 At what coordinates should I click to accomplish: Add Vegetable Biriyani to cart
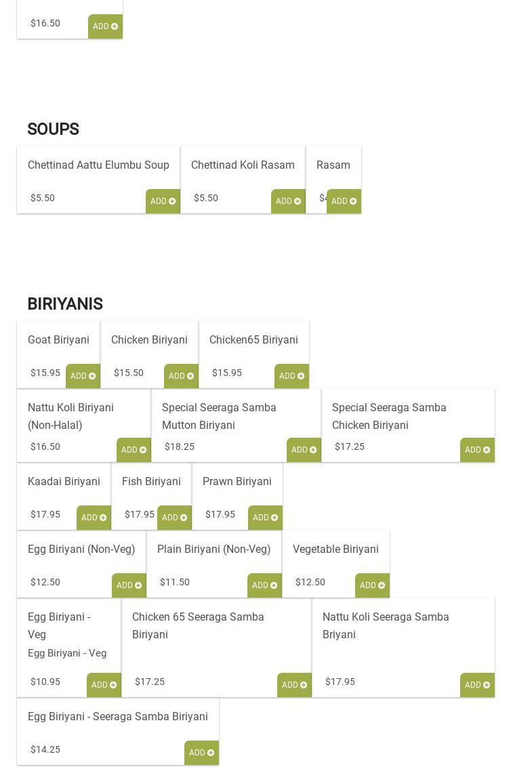[x=372, y=585]
